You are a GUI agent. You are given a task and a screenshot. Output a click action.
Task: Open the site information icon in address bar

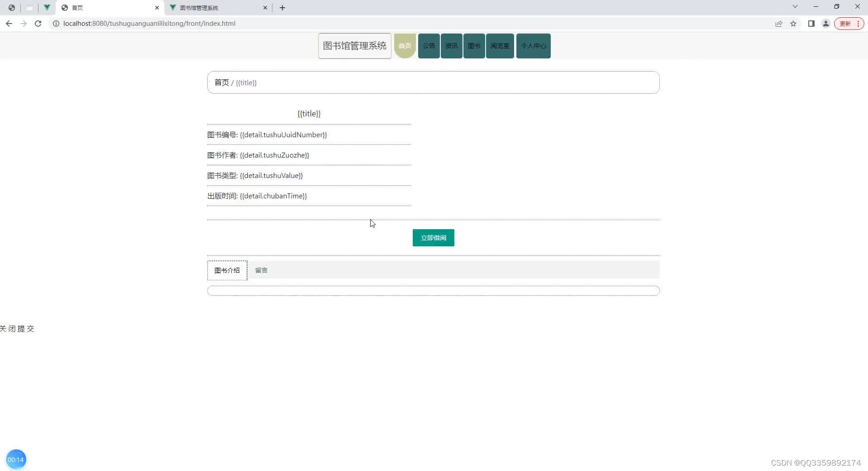(x=56, y=24)
